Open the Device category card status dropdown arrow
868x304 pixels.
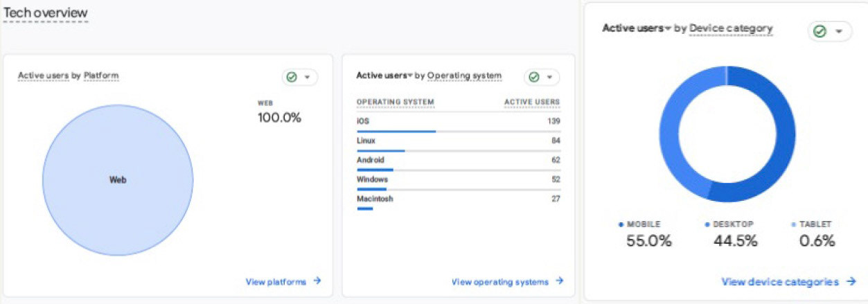pos(838,31)
